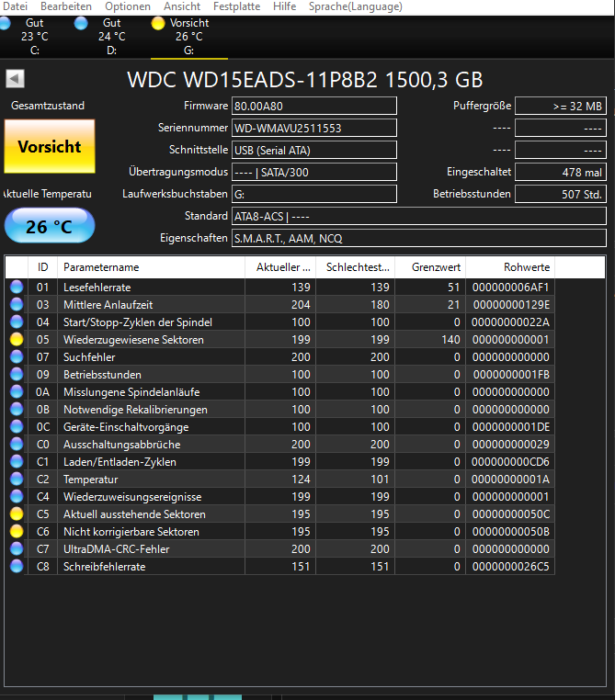Click the Schlechtest... column header
The image size is (615, 700).
tap(356, 267)
